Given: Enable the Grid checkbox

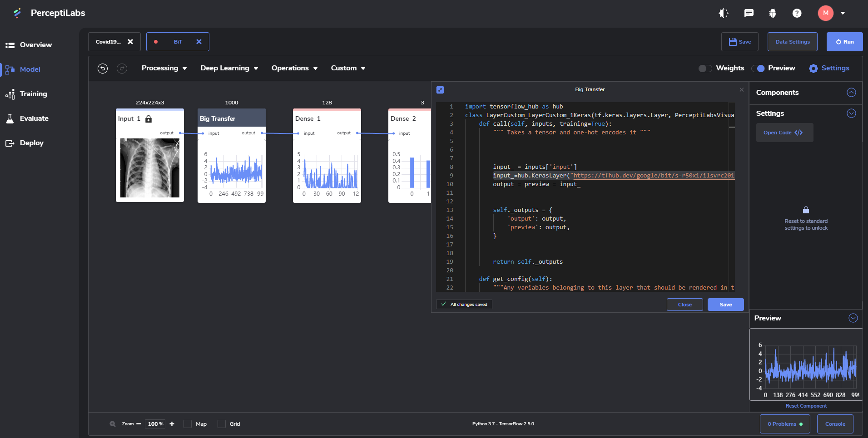Looking at the screenshot, I should [222, 424].
